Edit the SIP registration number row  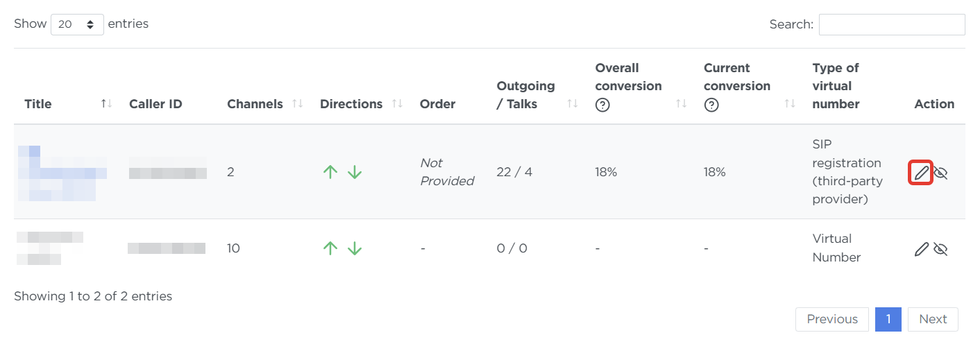pos(921,173)
